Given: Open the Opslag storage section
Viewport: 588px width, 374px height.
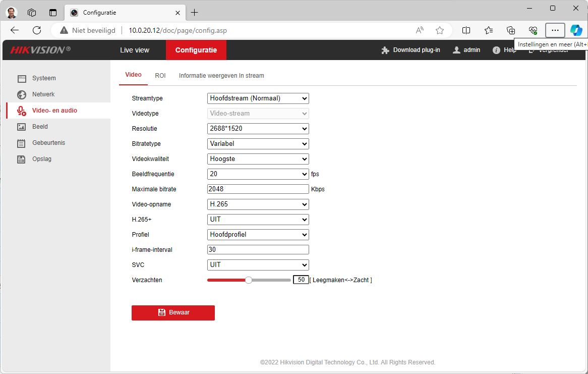Looking at the screenshot, I should (42, 159).
